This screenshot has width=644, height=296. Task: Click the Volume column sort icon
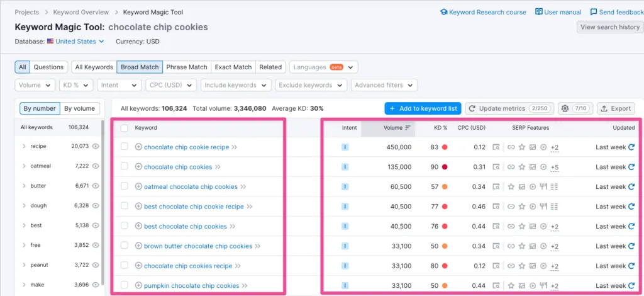coord(408,128)
